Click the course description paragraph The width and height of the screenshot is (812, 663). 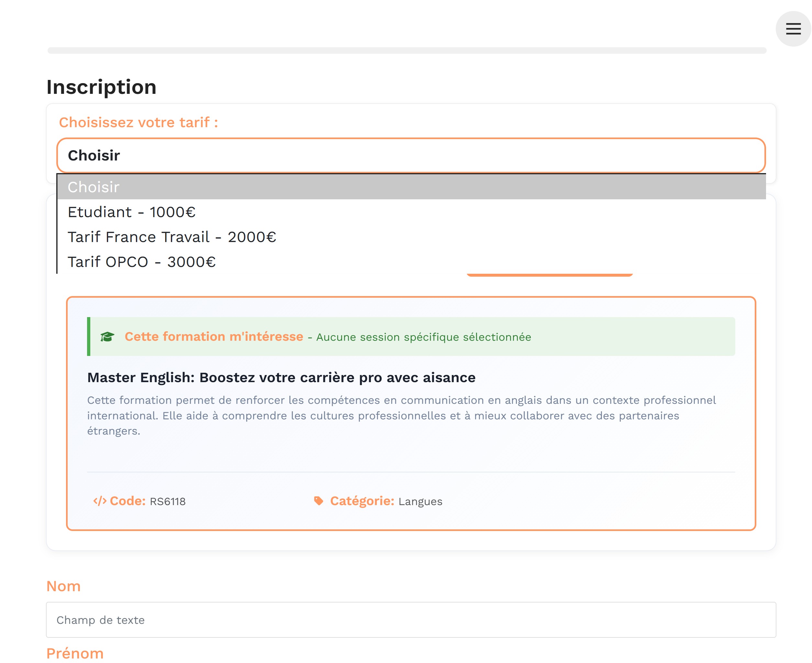(x=401, y=415)
